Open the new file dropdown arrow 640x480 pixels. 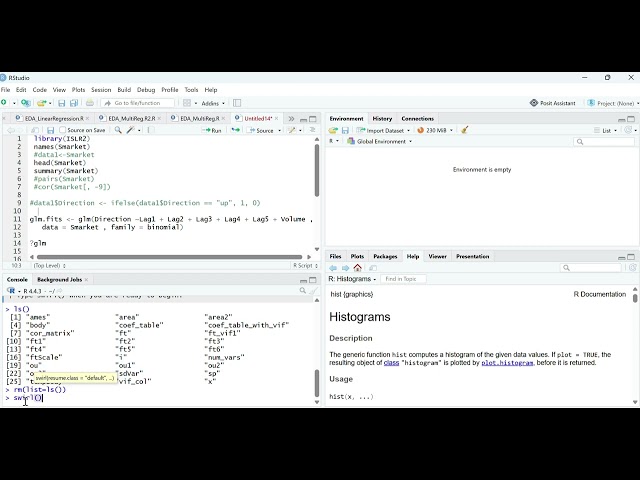pos(14,103)
